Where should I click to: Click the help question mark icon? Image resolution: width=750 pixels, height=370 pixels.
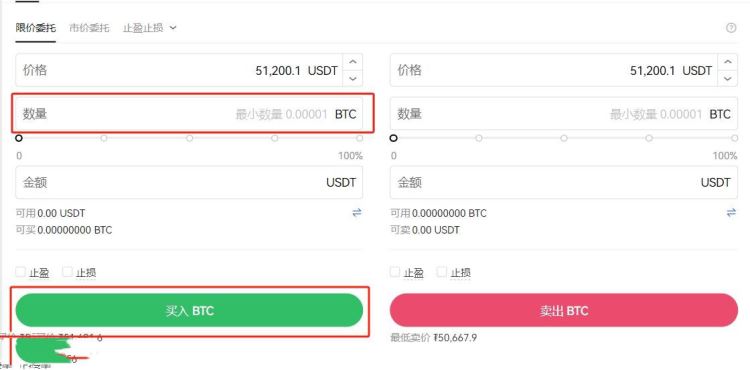pyautogui.click(x=730, y=28)
